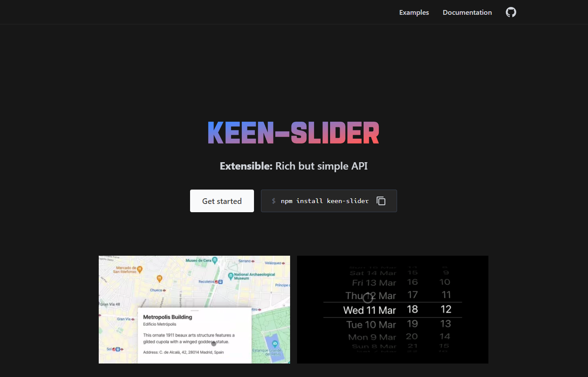Open the Documentation page
Viewport: 588px width, 377px height.
(467, 12)
